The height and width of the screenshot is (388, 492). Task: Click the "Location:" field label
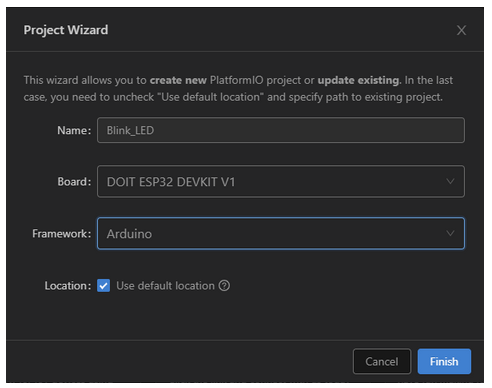[x=68, y=286]
